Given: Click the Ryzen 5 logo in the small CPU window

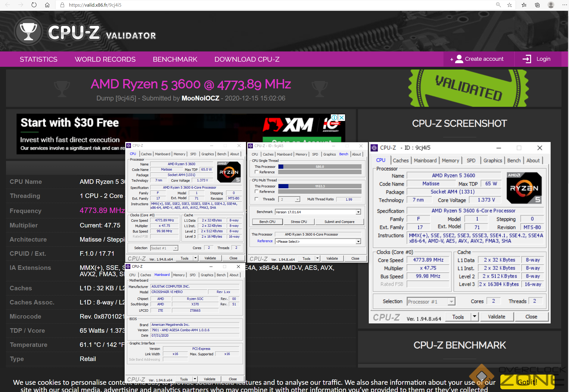Looking at the screenshot, I should coord(229,172).
